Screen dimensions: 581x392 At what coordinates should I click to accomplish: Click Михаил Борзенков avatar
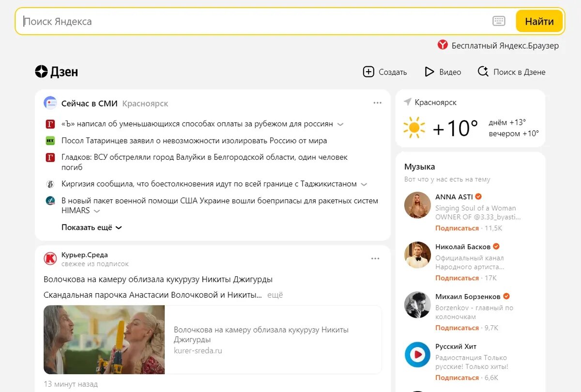point(417,304)
